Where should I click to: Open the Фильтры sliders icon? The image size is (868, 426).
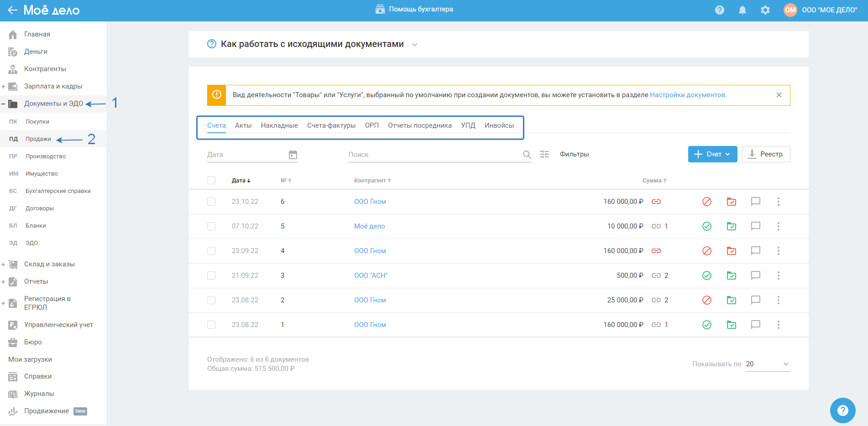[544, 154]
